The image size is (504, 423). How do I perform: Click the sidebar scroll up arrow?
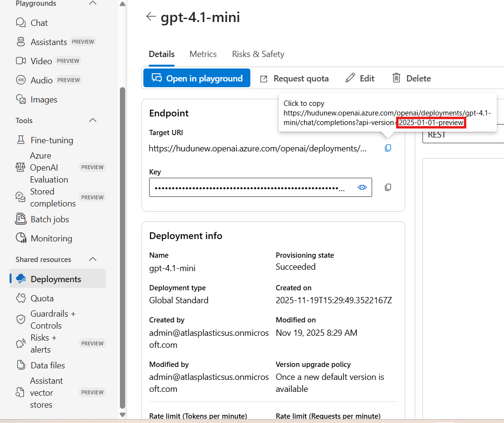tap(122, 4)
